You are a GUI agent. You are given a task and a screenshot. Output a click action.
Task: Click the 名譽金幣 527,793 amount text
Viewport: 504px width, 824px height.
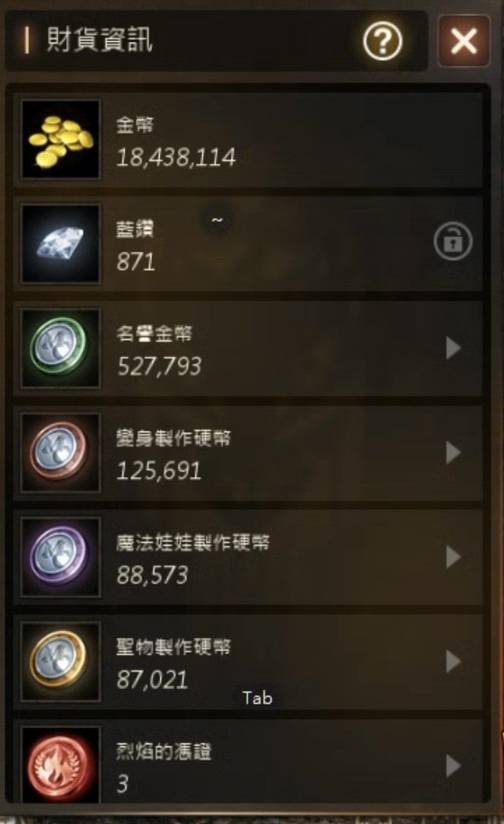pos(159,366)
